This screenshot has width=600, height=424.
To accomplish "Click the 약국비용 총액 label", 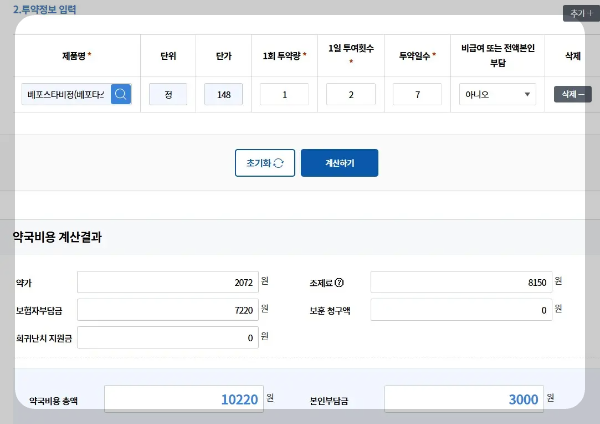I will 53,401.
